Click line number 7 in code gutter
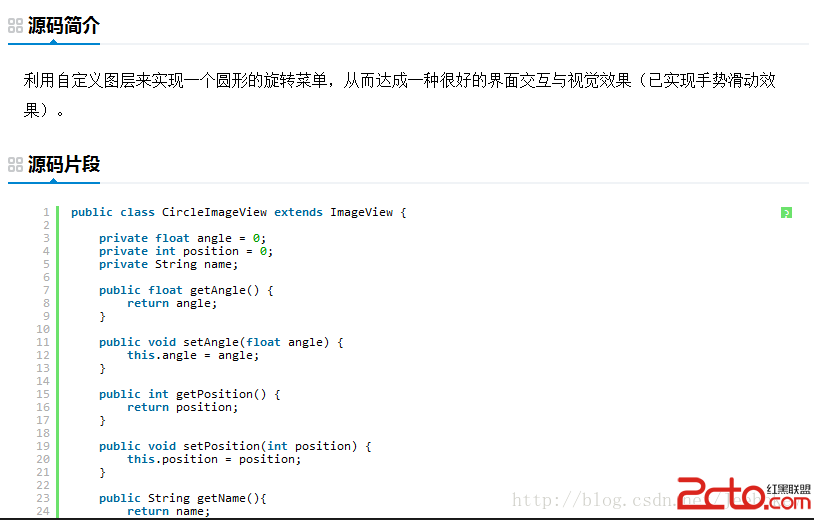Image resolution: width=814 pixels, height=520 pixels. 46,290
